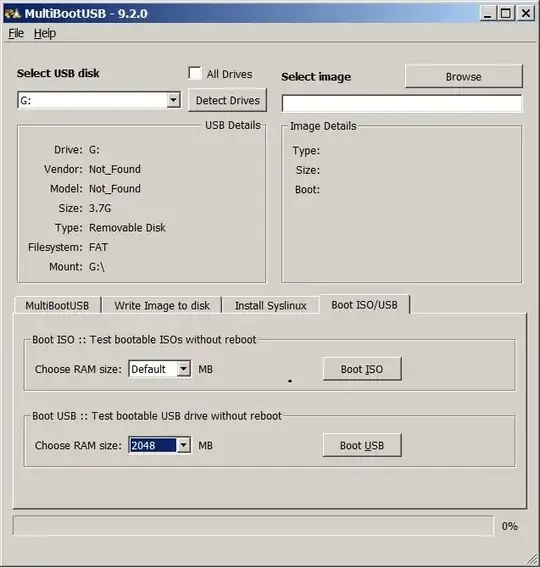Focus the Select image path field
The width and height of the screenshot is (540, 568).
pyautogui.click(x=402, y=104)
